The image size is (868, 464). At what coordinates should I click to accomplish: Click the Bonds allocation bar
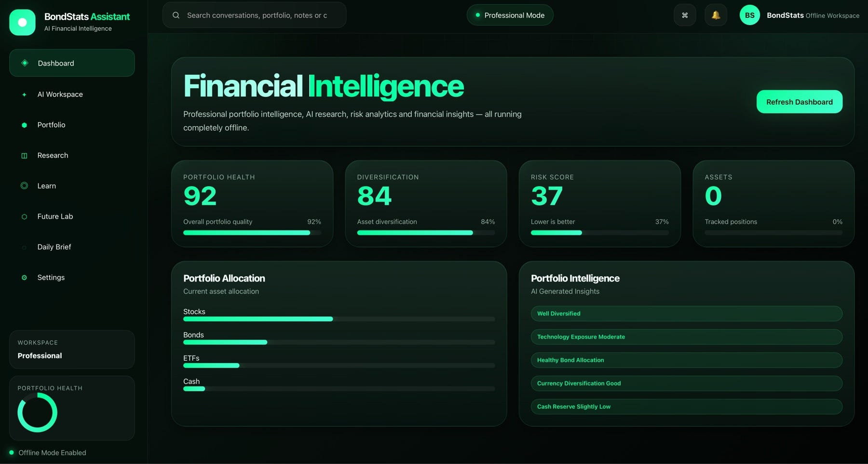tap(339, 342)
